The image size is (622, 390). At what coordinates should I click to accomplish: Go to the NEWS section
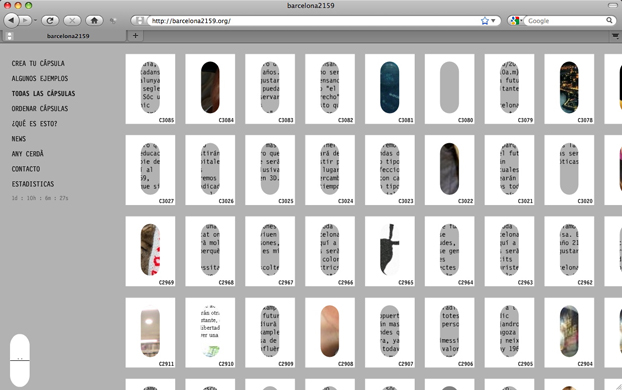(x=19, y=139)
